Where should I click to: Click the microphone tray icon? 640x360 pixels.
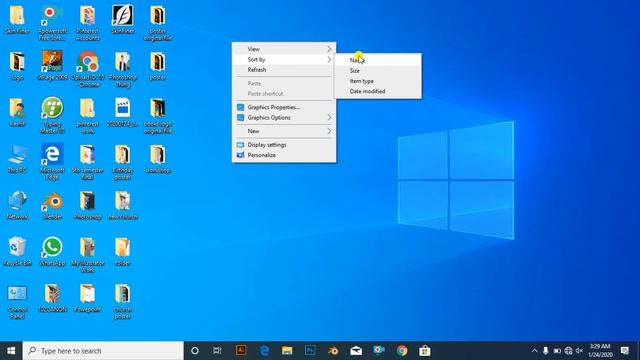point(546,351)
